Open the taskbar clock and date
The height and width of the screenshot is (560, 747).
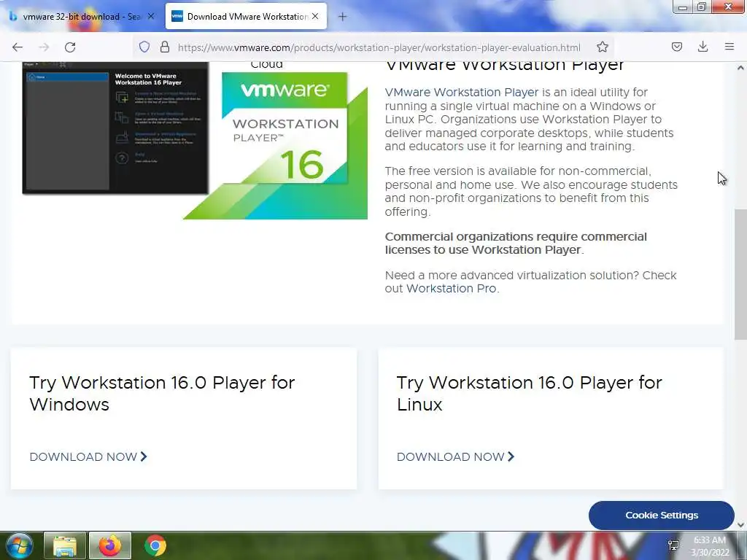[x=710, y=546]
